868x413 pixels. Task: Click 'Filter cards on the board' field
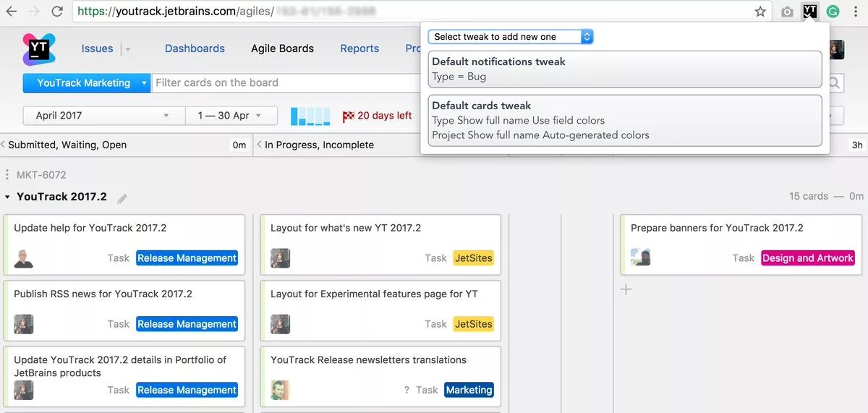tap(286, 83)
